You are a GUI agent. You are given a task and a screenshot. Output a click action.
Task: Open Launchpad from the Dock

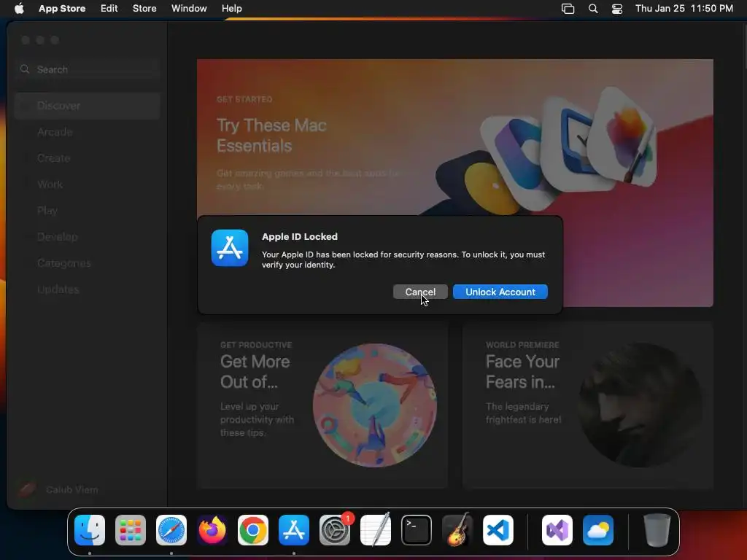(131, 530)
